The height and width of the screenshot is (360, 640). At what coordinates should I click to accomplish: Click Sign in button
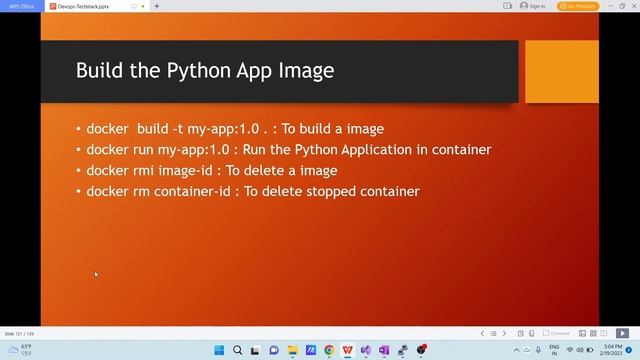pos(533,6)
